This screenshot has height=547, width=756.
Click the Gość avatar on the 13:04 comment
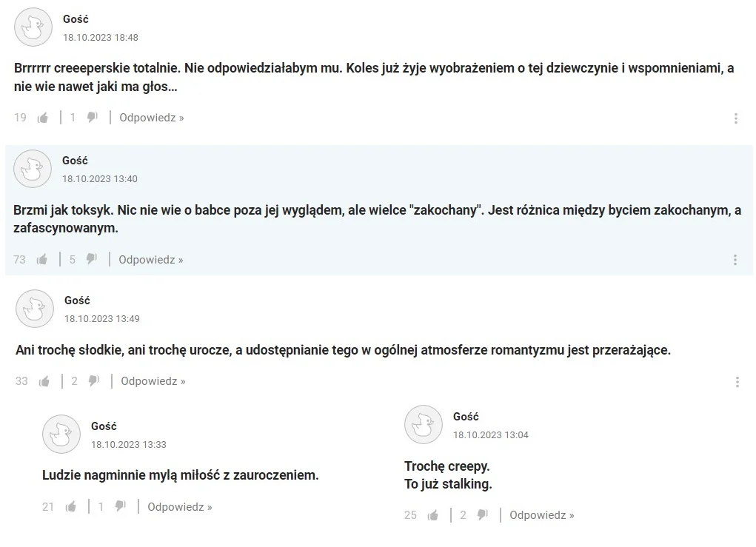point(424,425)
